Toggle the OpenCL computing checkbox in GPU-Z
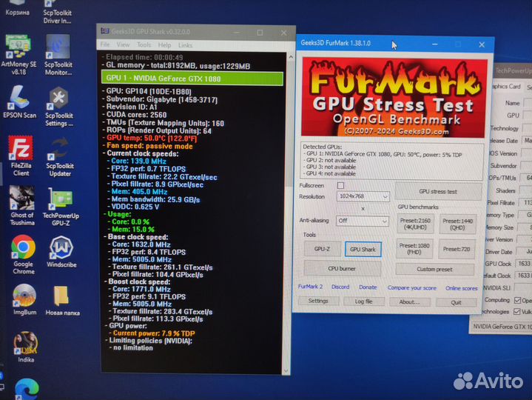The image size is (532, 400). click(x=517, y=301)
